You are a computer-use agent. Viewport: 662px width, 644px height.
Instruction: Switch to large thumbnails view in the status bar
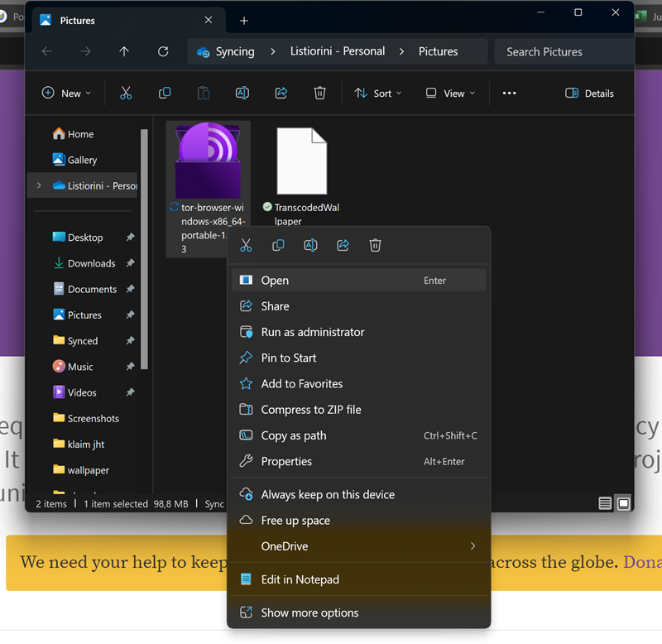(624, 503)
